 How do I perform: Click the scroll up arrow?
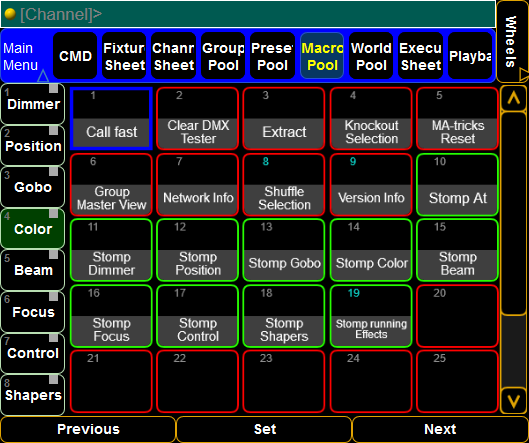pos(513,98)
